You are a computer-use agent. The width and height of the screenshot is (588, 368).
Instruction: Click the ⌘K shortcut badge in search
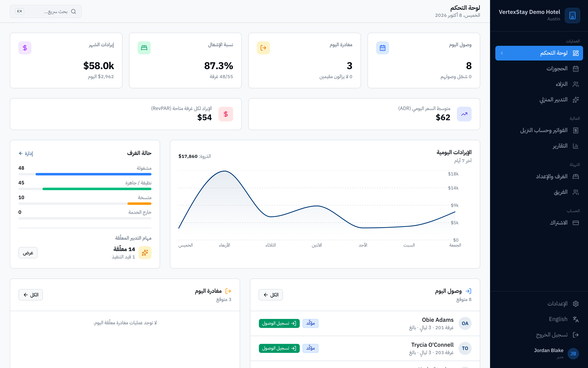20,11
